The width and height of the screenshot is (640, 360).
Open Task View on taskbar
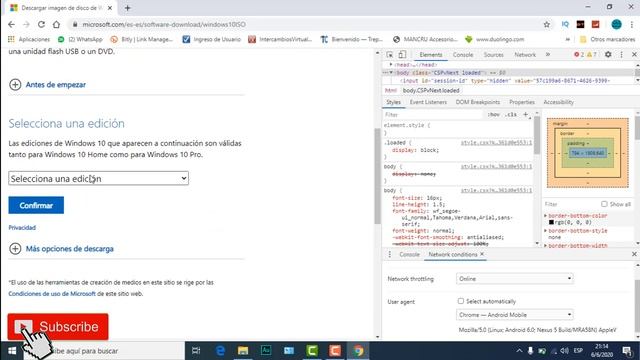(x=196, y=351)
